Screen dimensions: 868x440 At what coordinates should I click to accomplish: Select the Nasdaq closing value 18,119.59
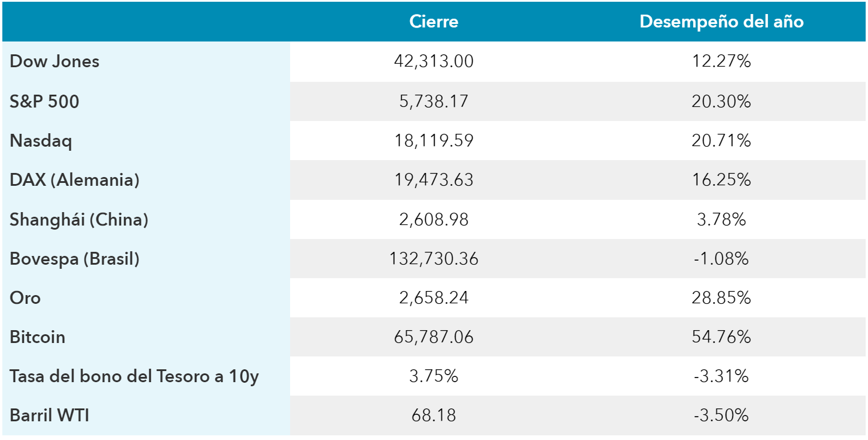434,141
